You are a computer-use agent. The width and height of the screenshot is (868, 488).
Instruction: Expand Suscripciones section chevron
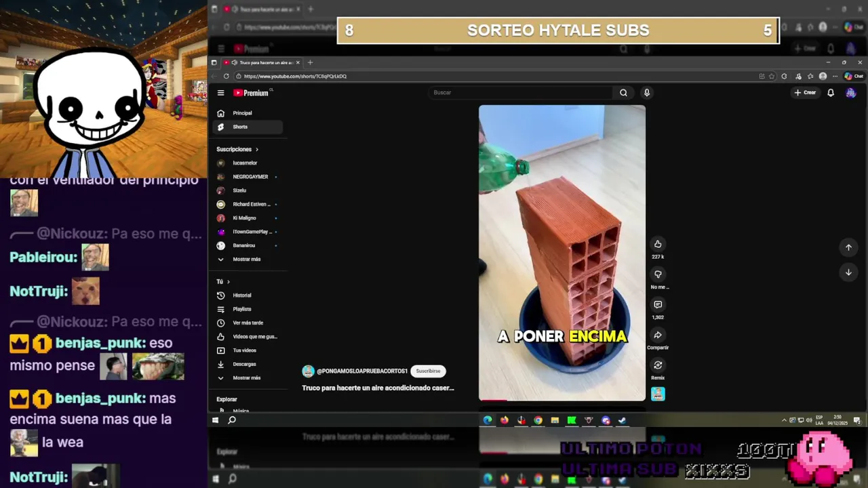[x=257, y=149]
